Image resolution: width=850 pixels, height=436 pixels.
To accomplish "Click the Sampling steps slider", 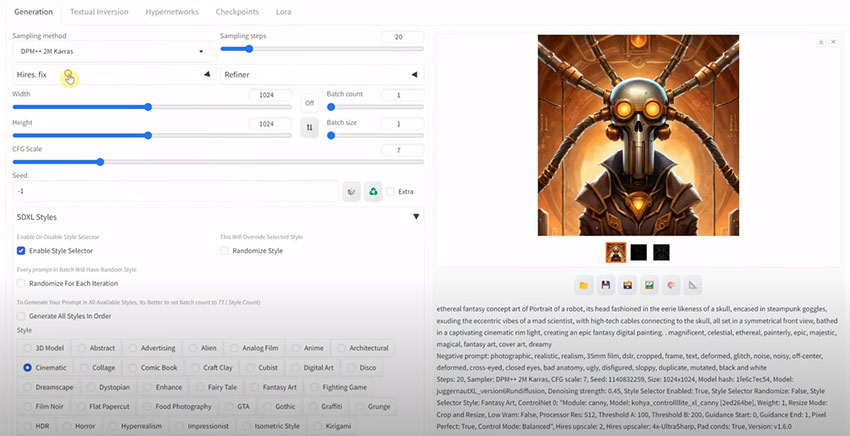I will [x=322, y=49].
